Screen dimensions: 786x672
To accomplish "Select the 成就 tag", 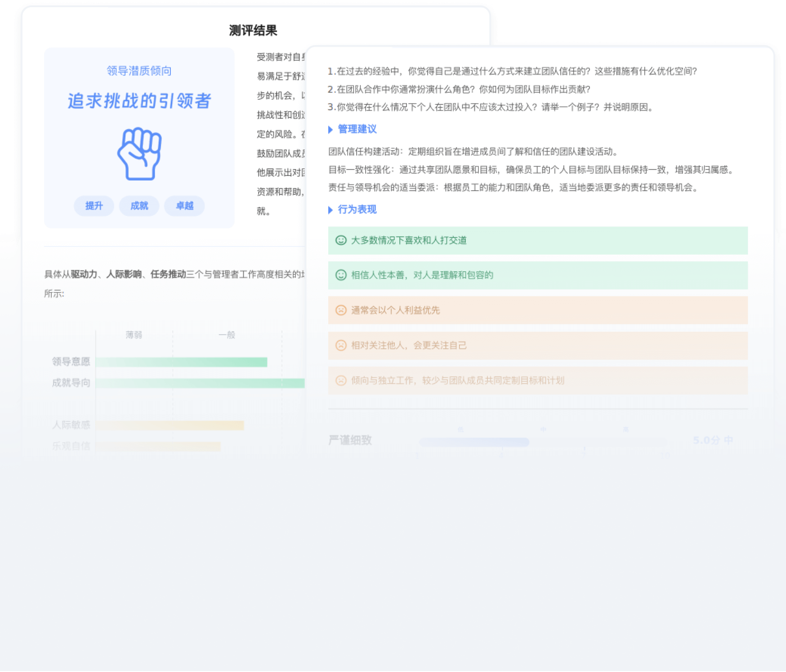I will coord(139,206).
